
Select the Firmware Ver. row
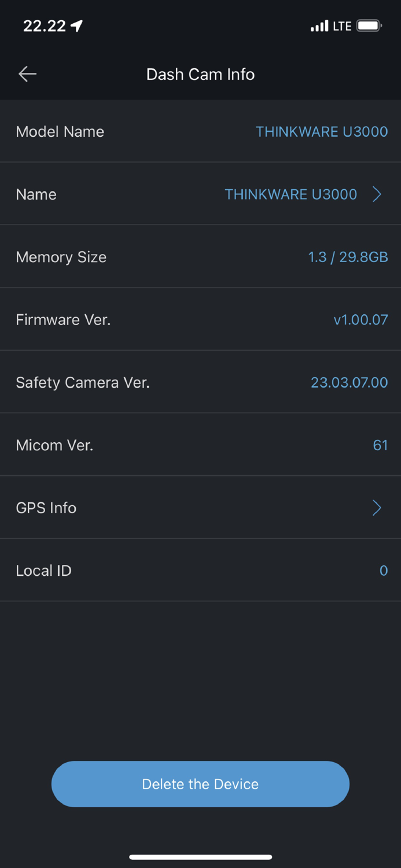200,319
